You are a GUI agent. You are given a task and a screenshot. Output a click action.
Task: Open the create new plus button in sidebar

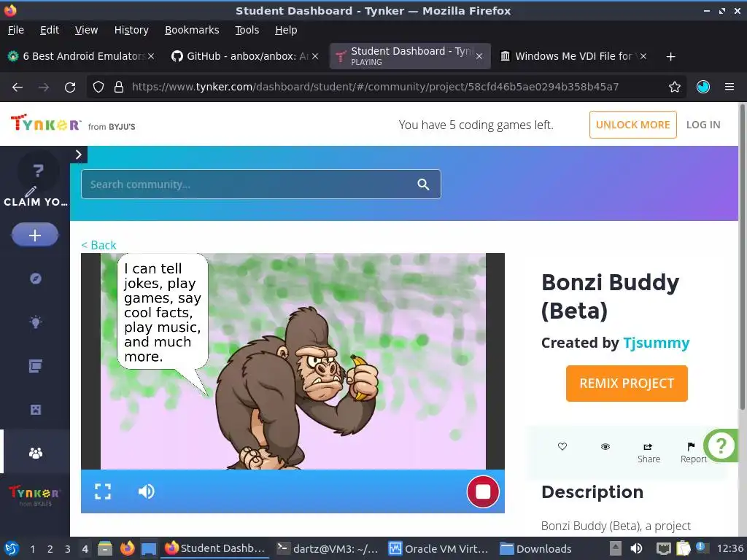[35, 235]
